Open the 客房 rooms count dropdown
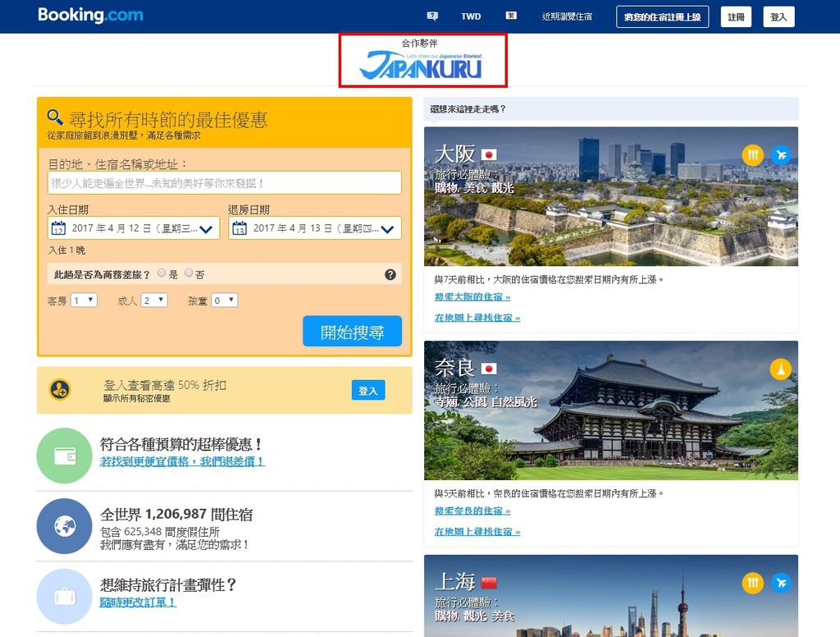Image resolution: width=840 pixels, height=637 pixels. coord(84,300)
